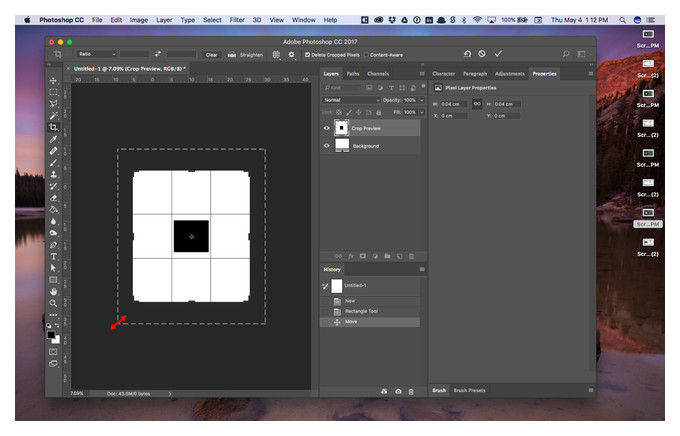Select the Hand tool
This screenshot has width=680, height=436.
[x=53, y=292]
